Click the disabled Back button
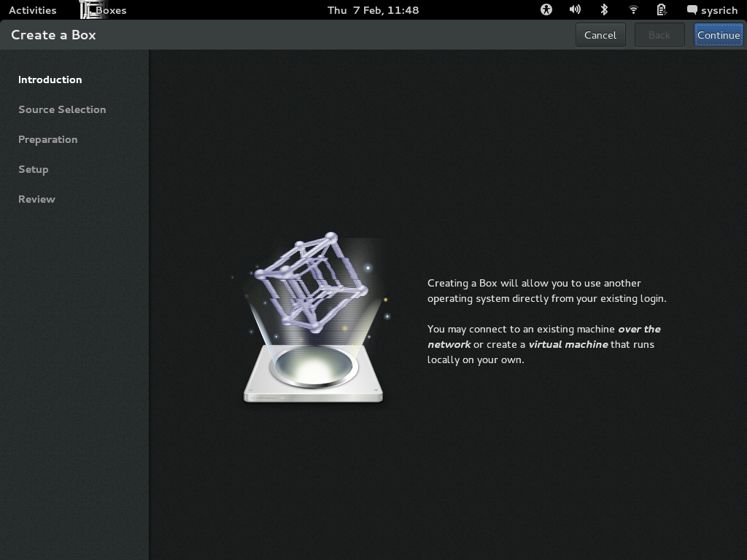This screenshot has width=747, height=560. point(659,35)
